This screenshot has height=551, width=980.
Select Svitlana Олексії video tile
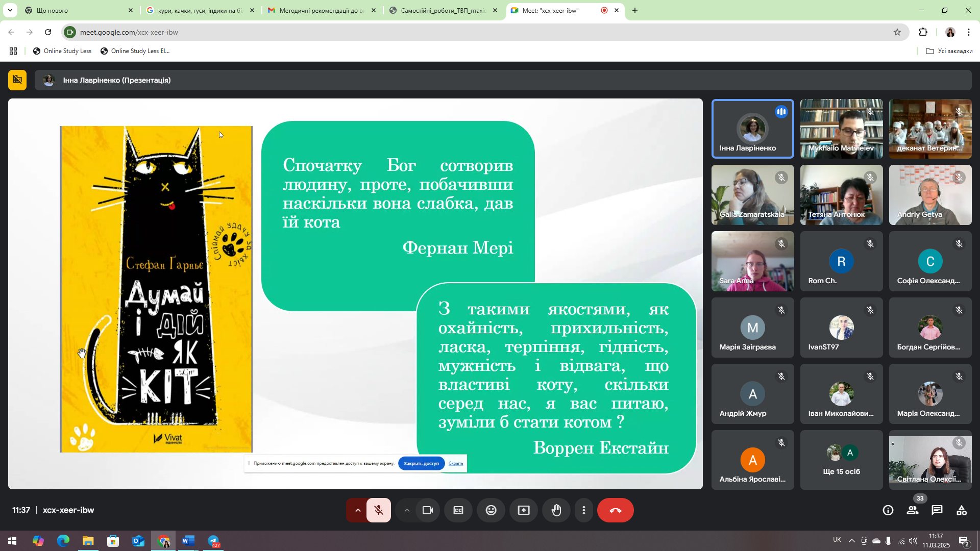coord(930,460)
